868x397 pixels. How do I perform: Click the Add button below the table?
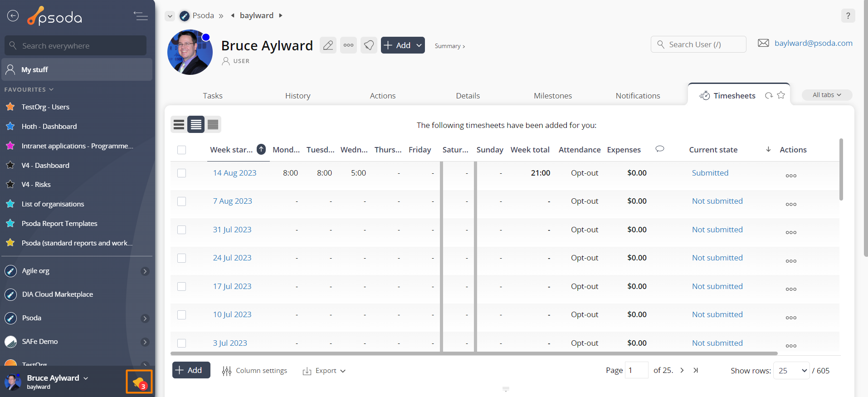(191, 370)
